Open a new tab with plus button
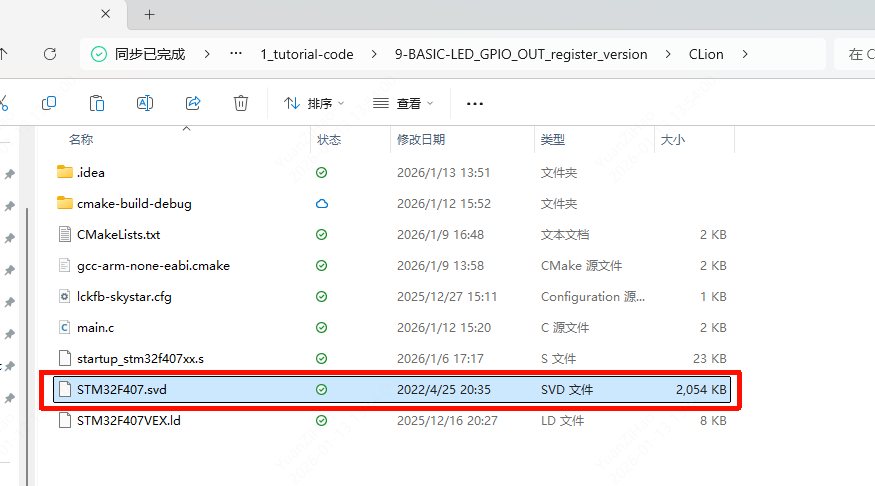Viewport: 875px width, 486px height. click(150, 15)
